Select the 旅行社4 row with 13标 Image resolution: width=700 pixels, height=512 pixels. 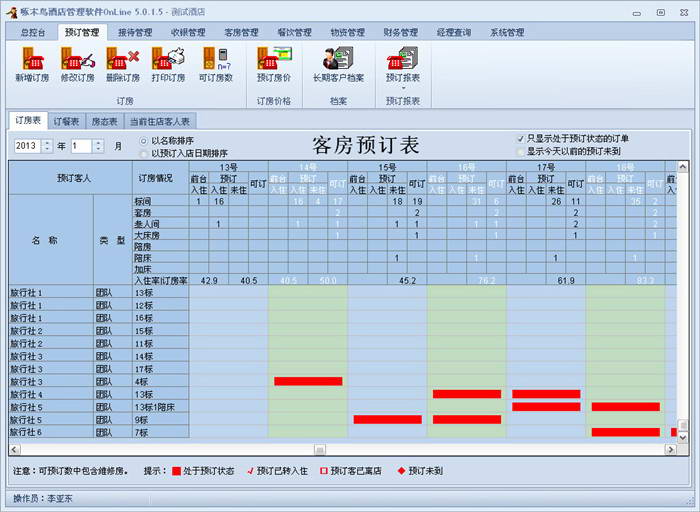[99, 394]
